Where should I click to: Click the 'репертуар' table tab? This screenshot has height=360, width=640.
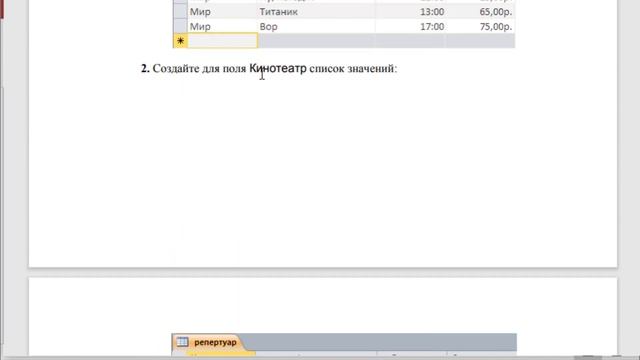(x=207, y=342)
